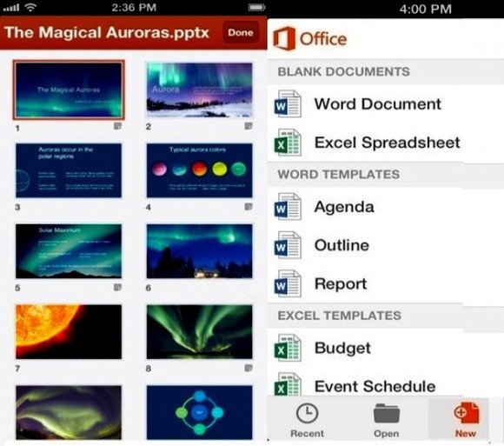504x446 pixels.
Task: Tap the 4:00 PM clock
Action: [426, 9]
